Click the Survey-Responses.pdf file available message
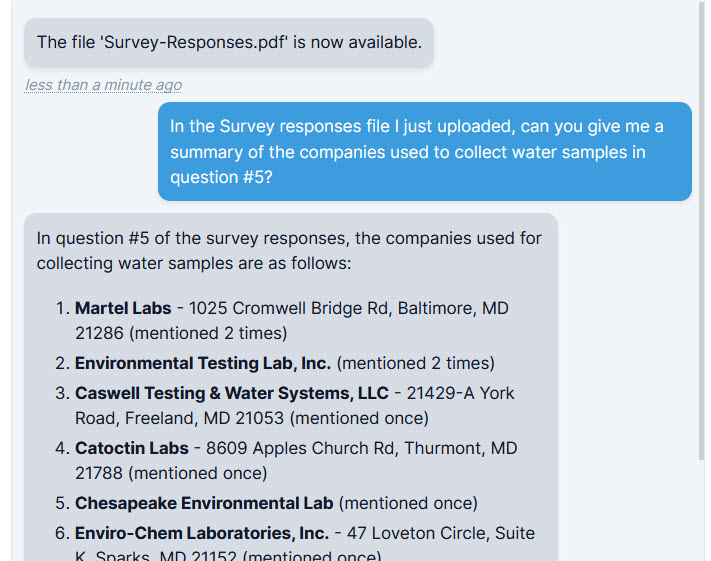711x561 pixels. click(229, 42)
